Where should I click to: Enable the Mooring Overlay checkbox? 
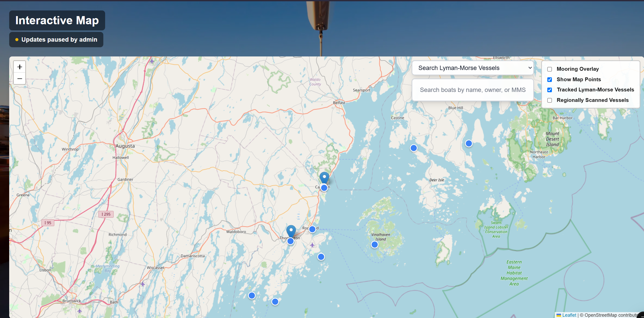550,69
